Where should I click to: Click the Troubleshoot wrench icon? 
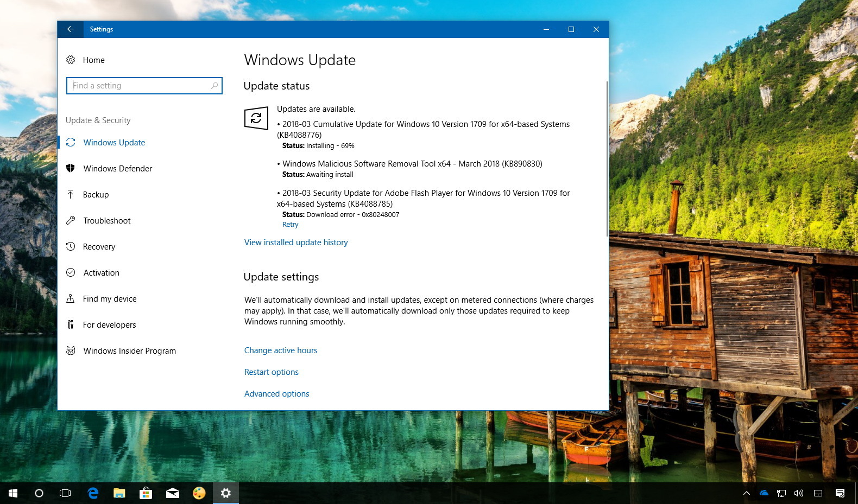tap(71, 220)
